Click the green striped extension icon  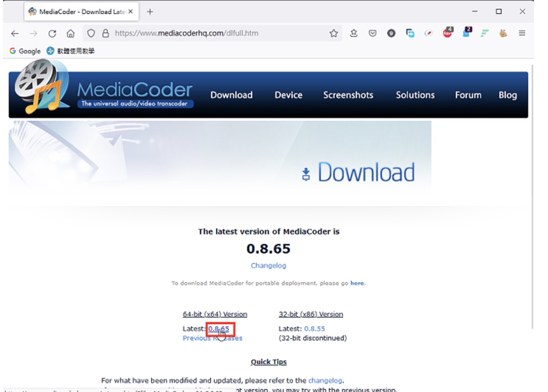click(485, 34)
